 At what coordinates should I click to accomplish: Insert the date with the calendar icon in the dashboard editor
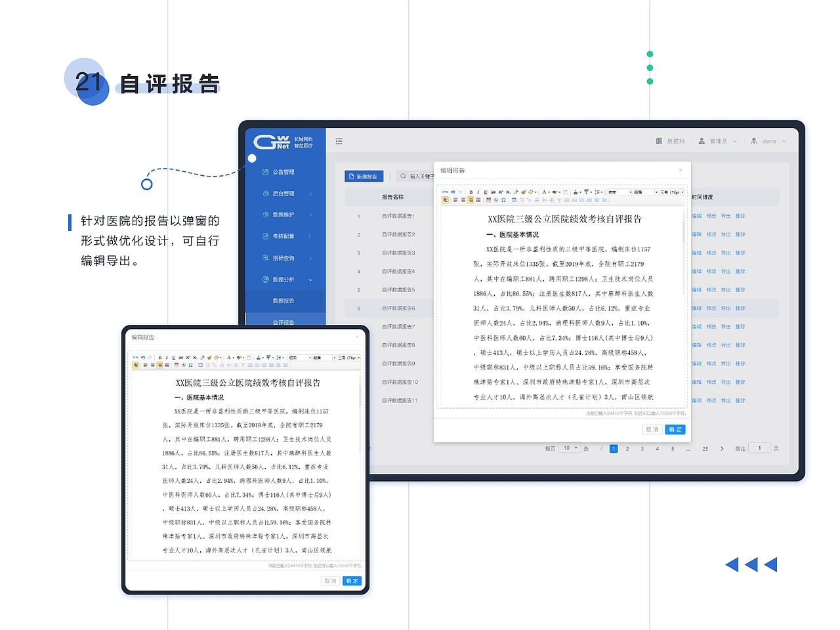[x=488, y=200]
